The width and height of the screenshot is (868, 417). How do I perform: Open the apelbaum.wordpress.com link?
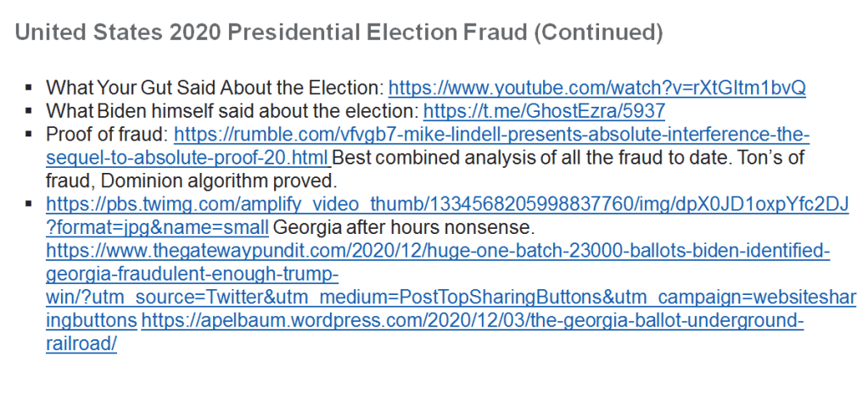[472, 321]
